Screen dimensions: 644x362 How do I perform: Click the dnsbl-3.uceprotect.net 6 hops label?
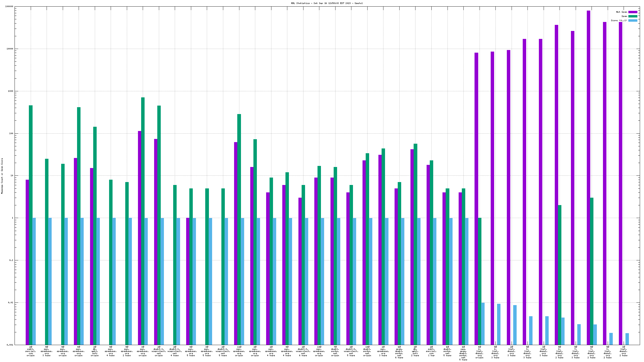coord(303,351)
